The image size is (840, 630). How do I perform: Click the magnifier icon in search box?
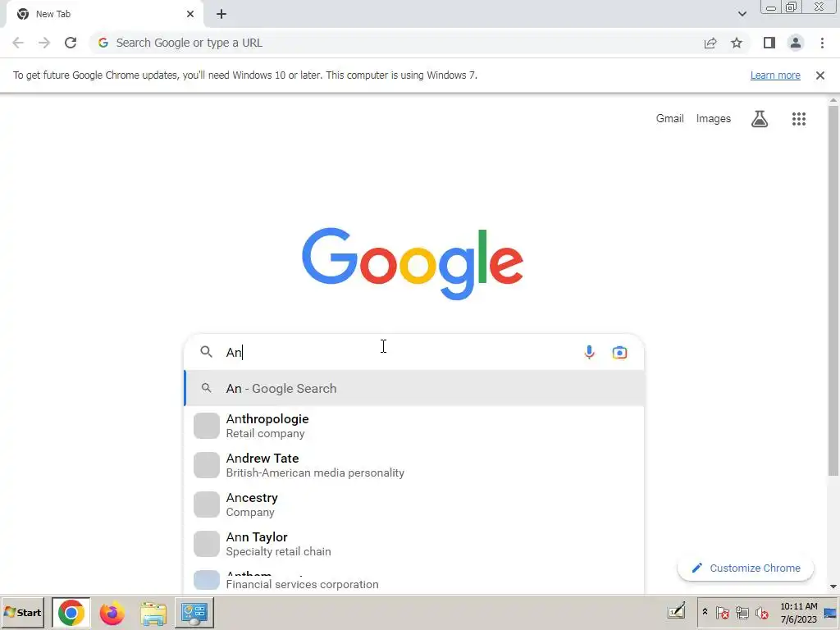point(206,352)
